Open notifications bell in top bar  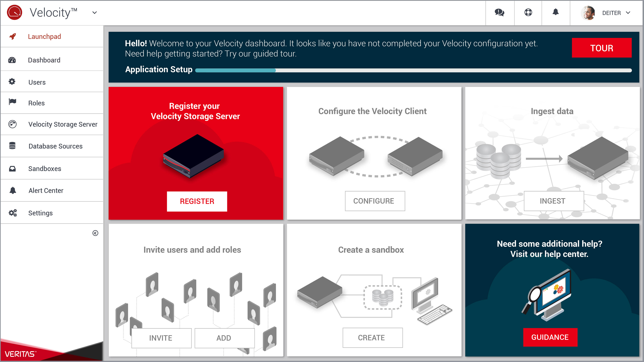tap(555, 12)
